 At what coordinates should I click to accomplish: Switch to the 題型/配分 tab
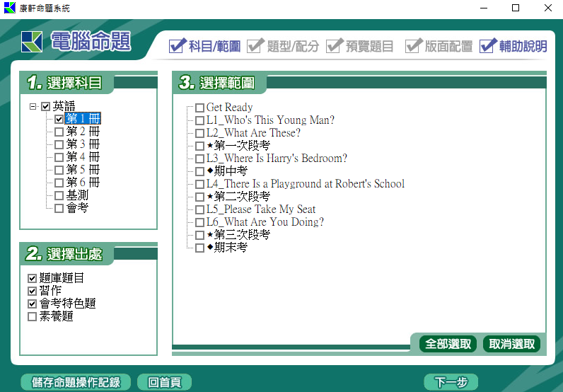click(x=284, y=46)
